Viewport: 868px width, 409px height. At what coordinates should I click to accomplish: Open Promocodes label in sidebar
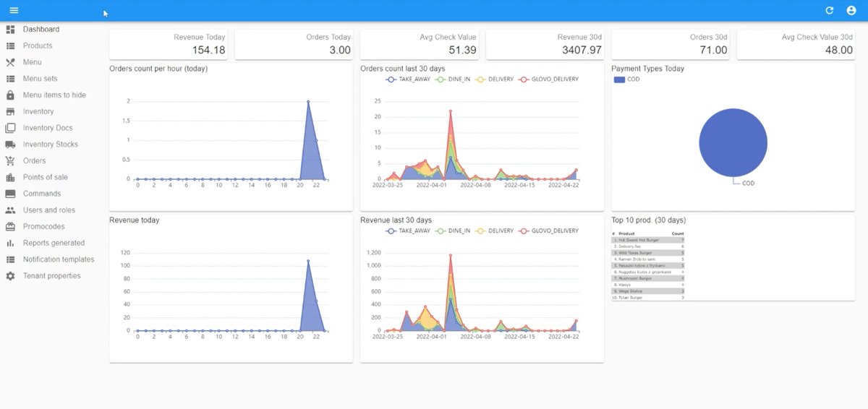pos(44,227)
